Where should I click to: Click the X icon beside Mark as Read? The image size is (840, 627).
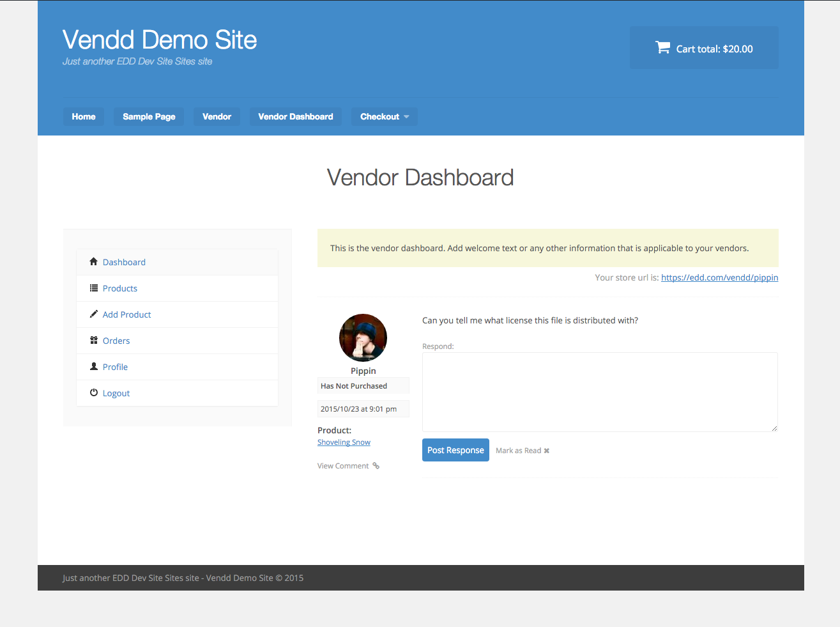click(547, 451)
